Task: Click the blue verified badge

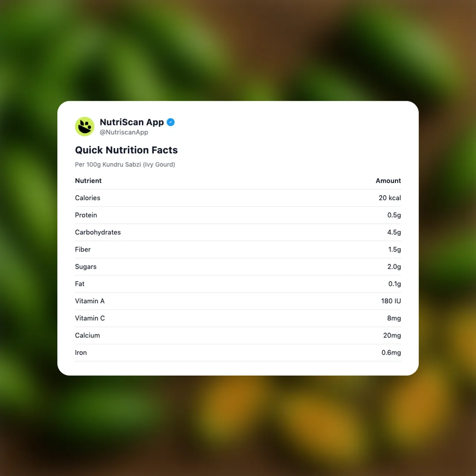Action: (171, 122)
